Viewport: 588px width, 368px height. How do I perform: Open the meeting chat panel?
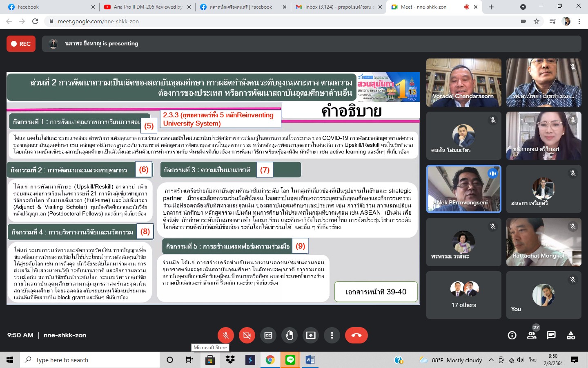click(551, 335)
